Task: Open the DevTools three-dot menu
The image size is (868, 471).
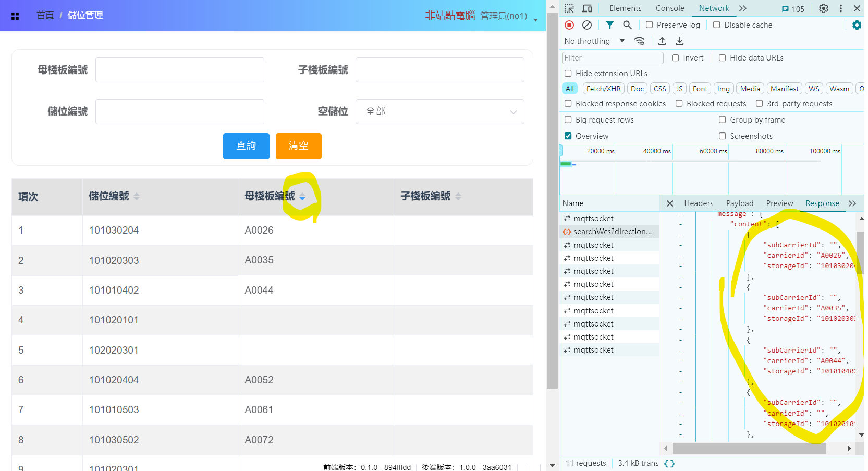Action: 841,8
